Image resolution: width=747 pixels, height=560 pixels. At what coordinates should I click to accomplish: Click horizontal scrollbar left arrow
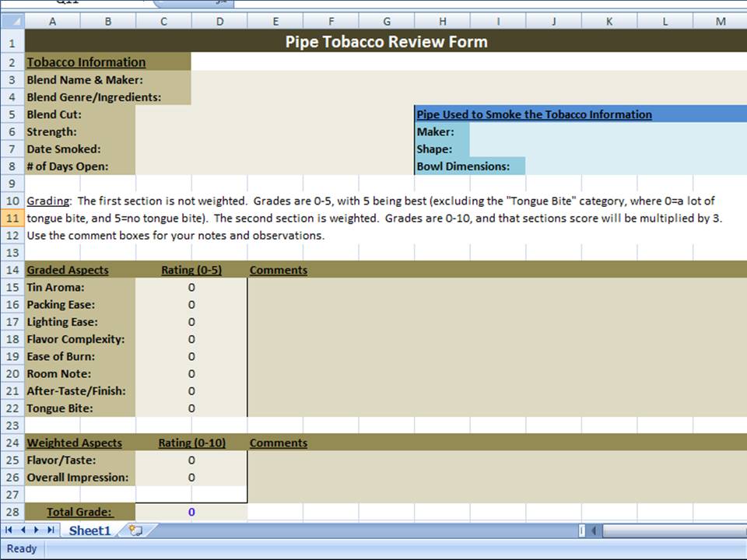point(595,530)
